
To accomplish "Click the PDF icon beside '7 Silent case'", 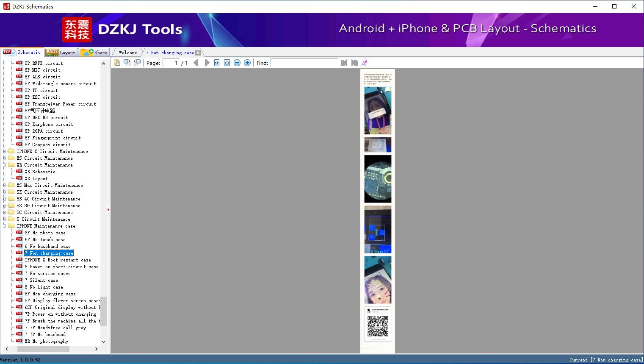I will 19,280.
